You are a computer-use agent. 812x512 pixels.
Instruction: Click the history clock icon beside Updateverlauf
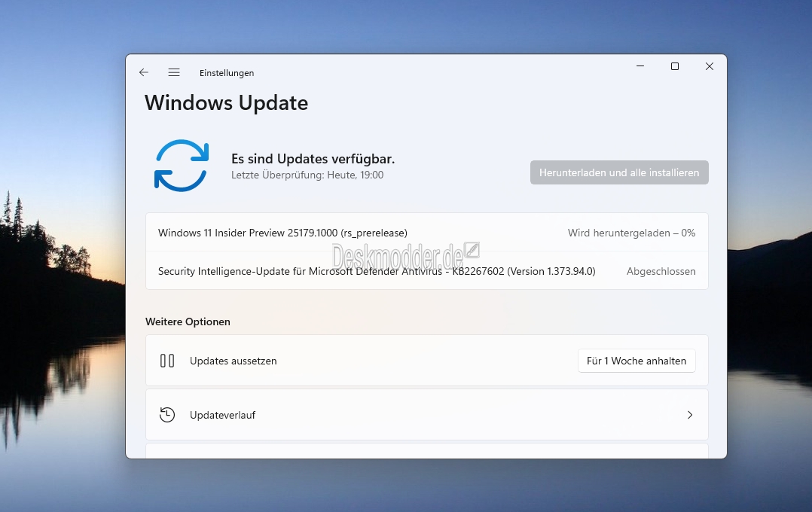pyautogui.click(x=167, y=415)
